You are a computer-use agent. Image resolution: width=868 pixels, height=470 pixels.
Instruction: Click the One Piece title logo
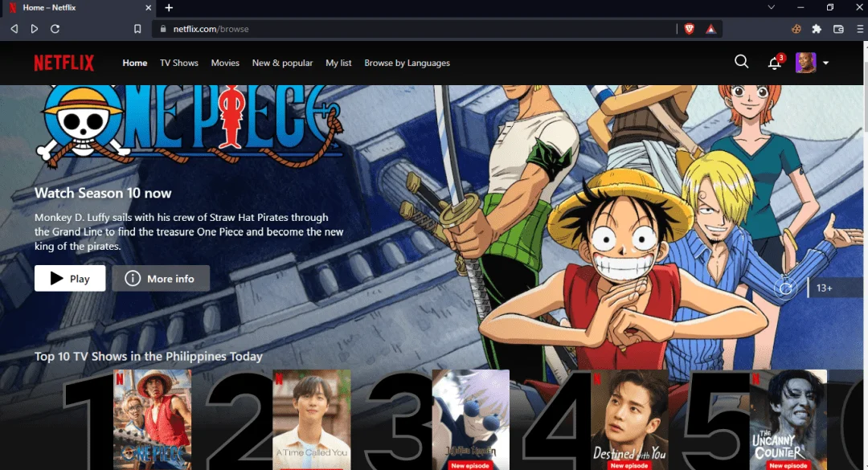pos(190,126)
